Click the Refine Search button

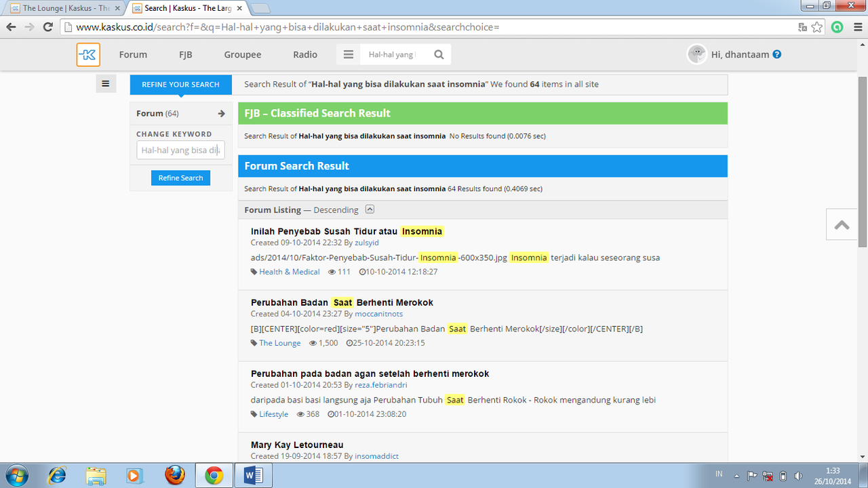click(181, 178)
